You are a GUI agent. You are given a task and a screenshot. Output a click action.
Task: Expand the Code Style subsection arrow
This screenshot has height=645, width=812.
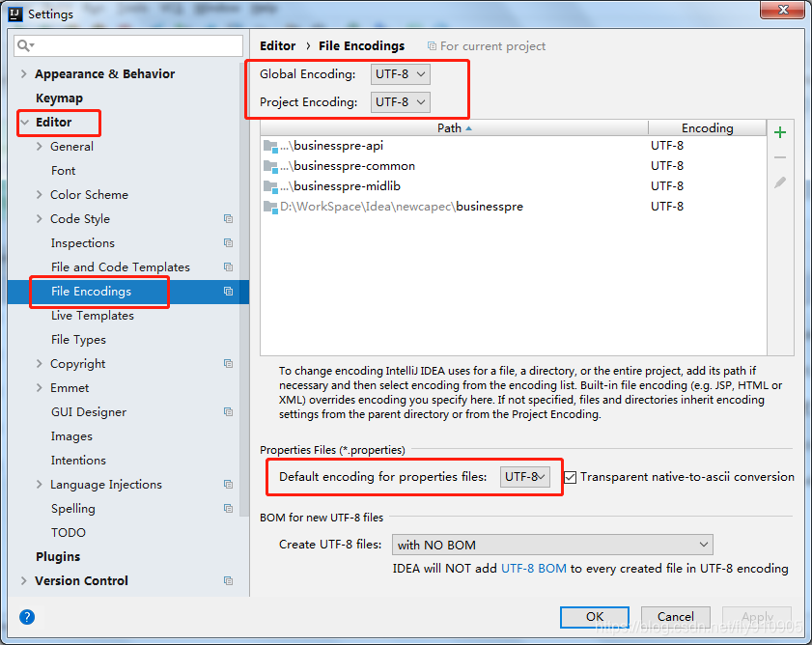pos(40,218)
